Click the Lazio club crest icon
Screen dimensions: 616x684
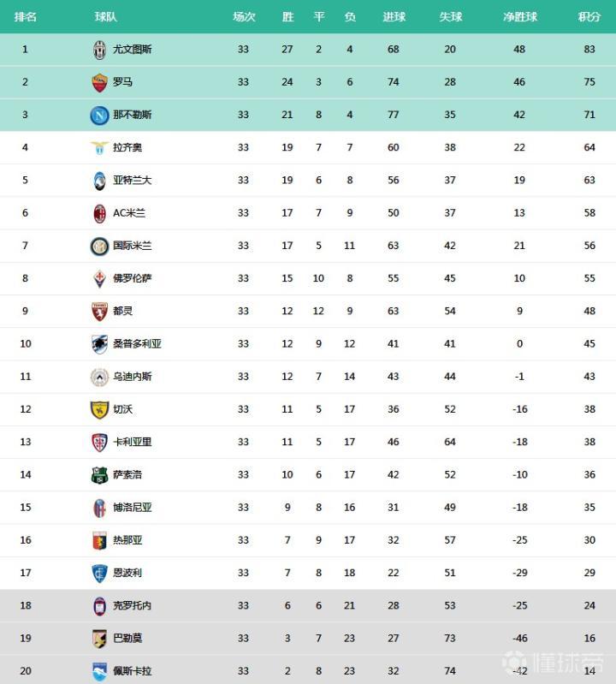pos(100,148)
